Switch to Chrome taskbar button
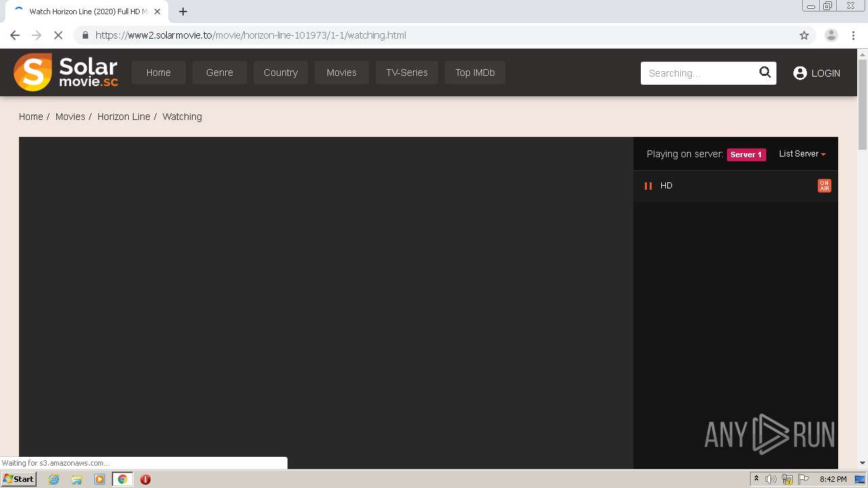Screen dimensions: 868x488 click(x=123, y=479)
